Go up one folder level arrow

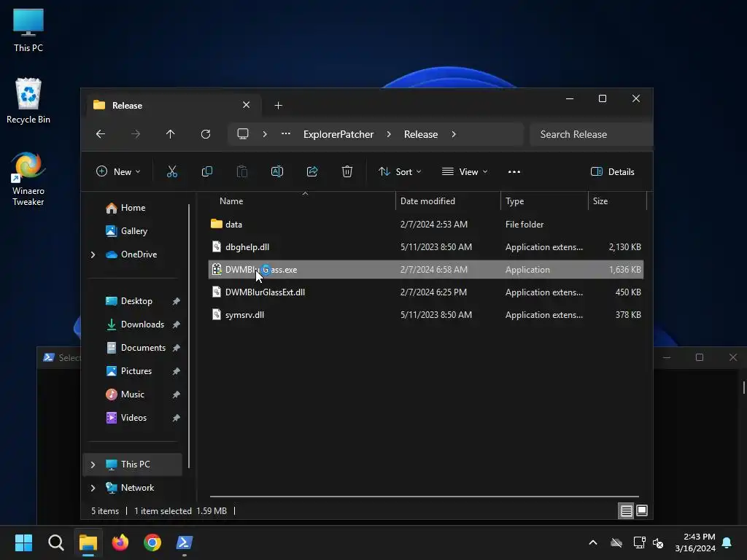pyautogui.click(x=170, y=134)
